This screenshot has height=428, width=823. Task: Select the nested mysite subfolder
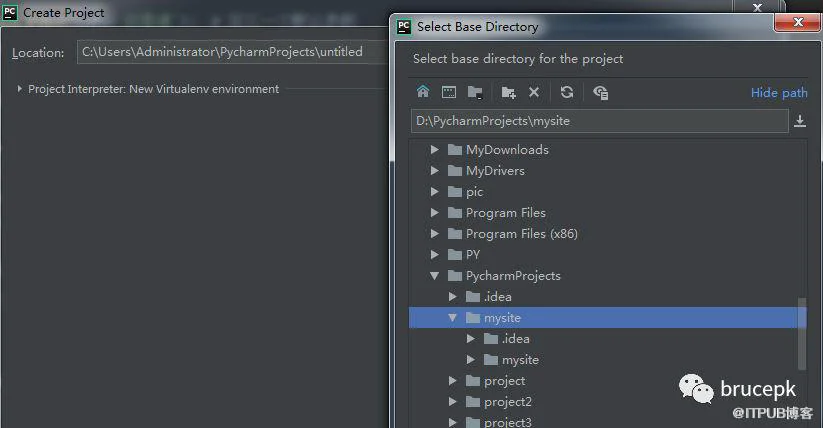pos(607,360)
